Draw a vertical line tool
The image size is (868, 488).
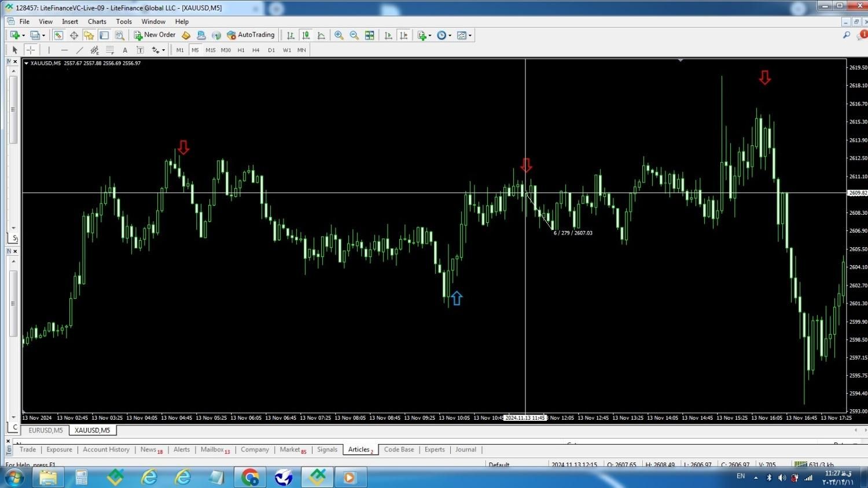coord(49,50)
